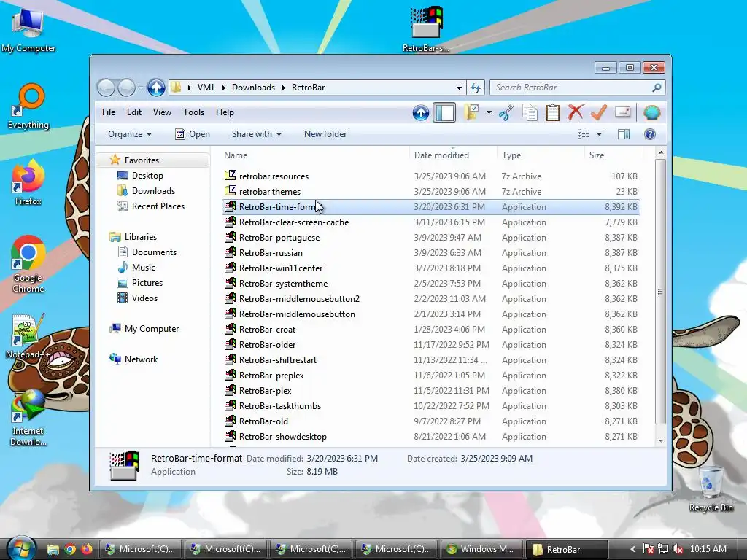747x560 pixels.
Task: Click the Rename toolbar icon
Action: (623, 112)
